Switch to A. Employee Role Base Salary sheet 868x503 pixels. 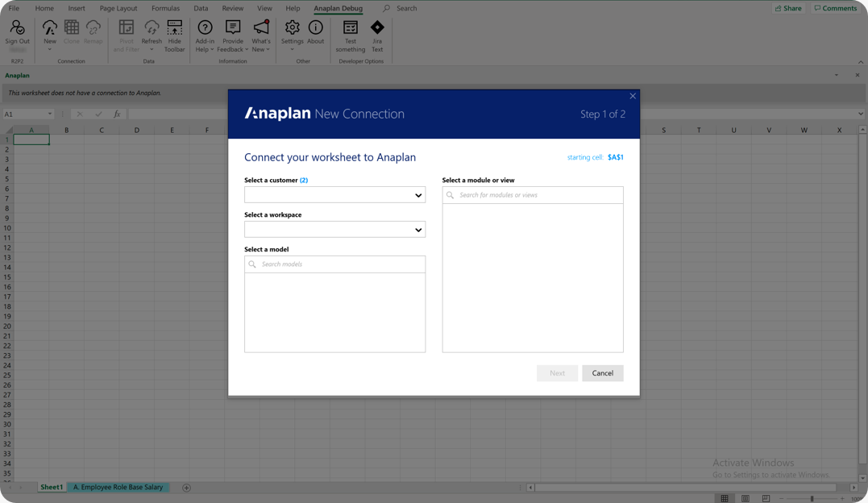coord(118,488)
